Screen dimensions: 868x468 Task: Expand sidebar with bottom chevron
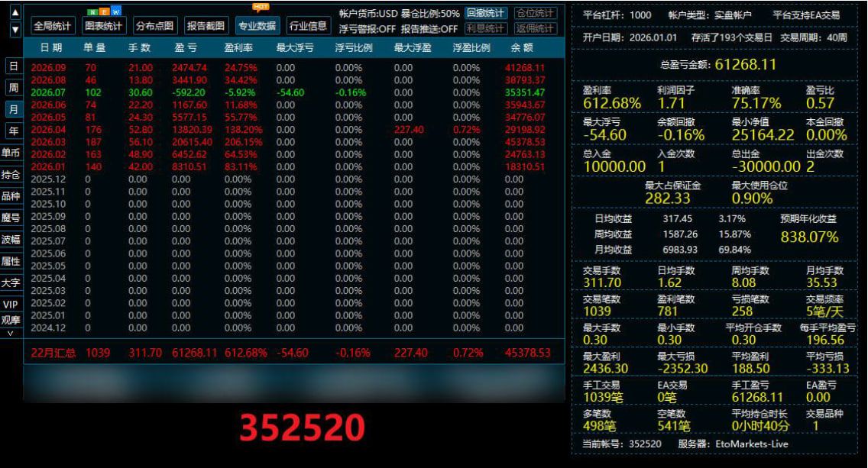coord(11,333)
